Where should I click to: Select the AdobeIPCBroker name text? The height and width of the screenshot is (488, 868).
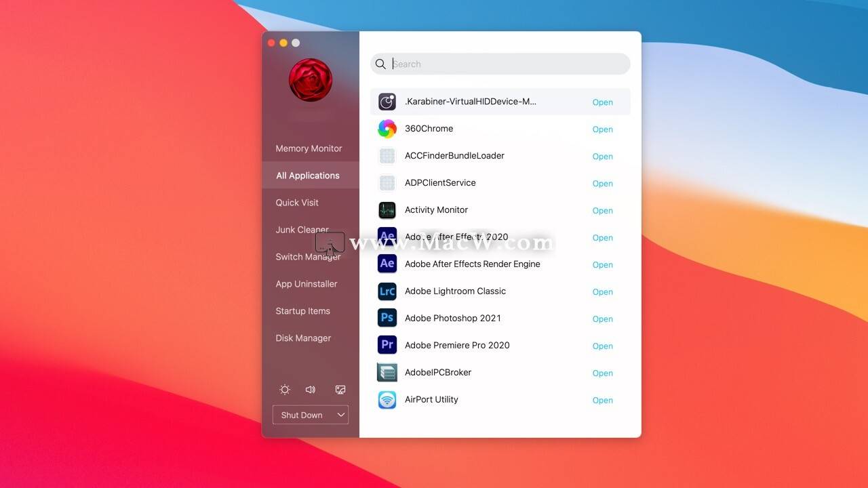coord(438,373)
